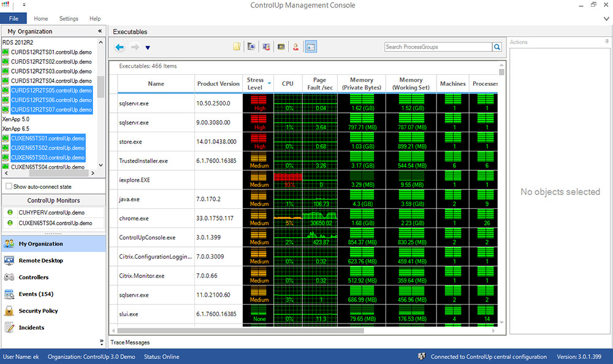Select the ControlUpConsole.exe row

[x=308, y=237]
